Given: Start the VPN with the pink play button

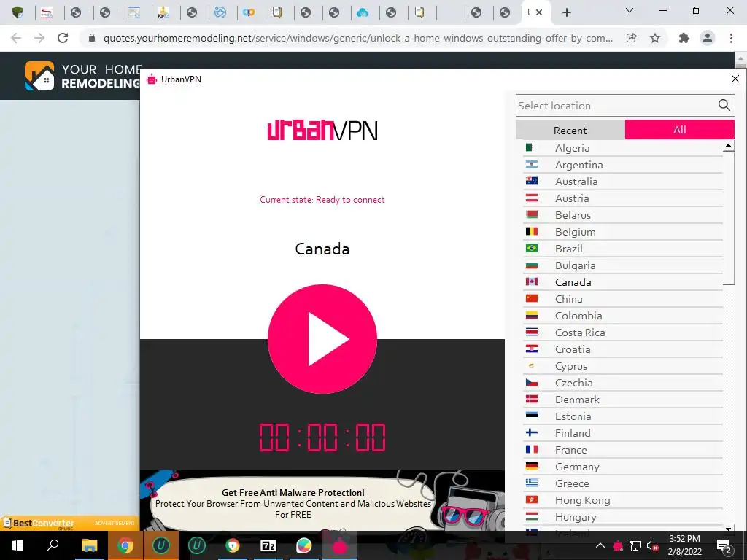Looking at the screenshot, I should click(x=322, y=339).
